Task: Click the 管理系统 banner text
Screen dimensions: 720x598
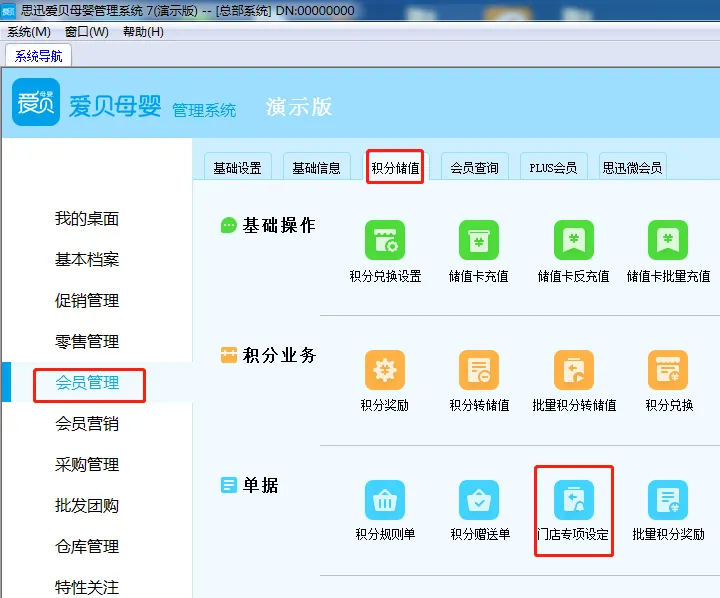Action: (x=204, y=110)
